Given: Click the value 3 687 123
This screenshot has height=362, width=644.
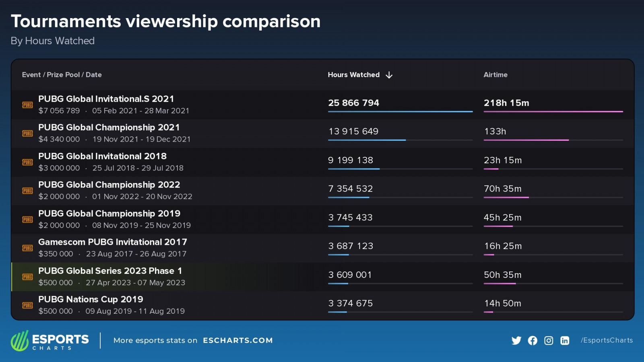Looking at the screenshot, I should tap(351, 246).
